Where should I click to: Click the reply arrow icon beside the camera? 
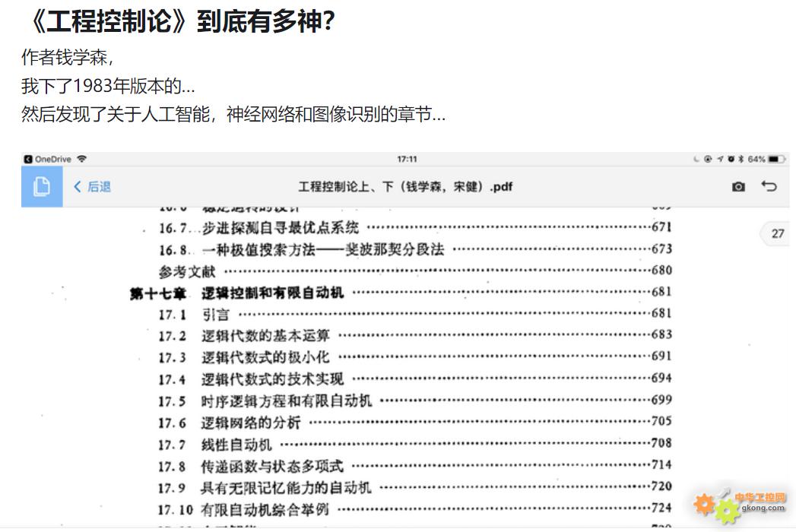pos(768,185)
